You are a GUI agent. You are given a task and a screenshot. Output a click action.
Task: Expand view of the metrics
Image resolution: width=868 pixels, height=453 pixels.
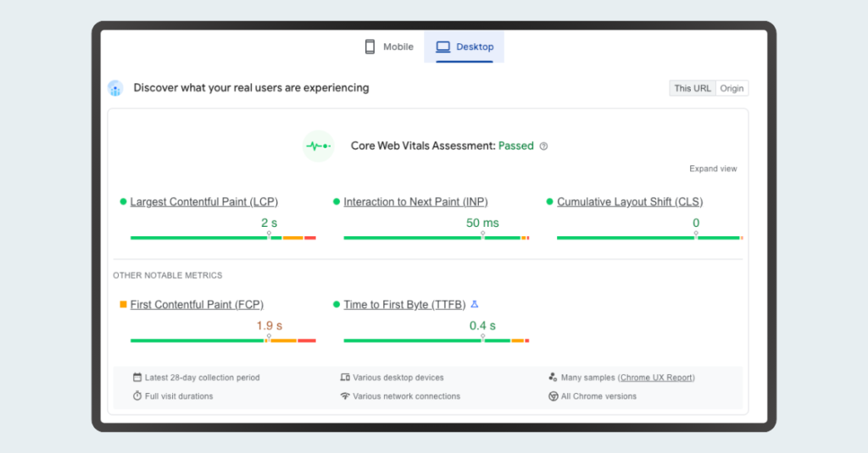click(713, 168)
